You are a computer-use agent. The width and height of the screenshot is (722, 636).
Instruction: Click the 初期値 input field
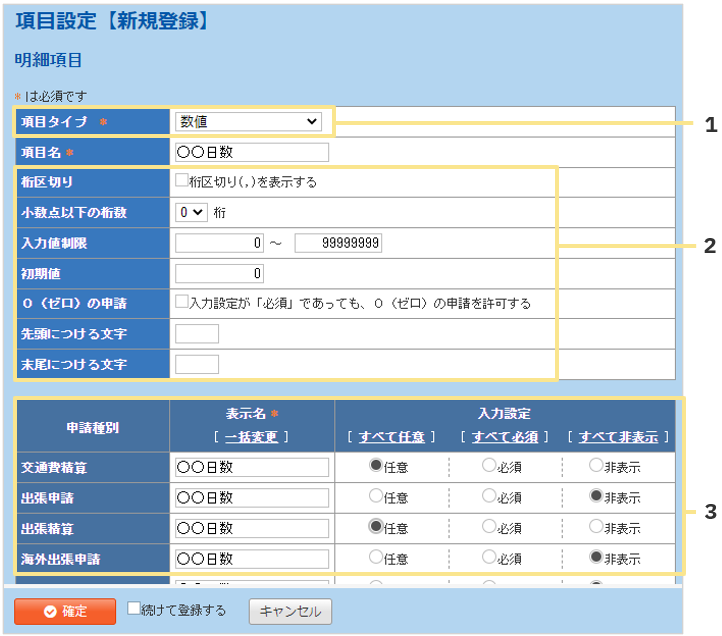(x=220, y=273)
